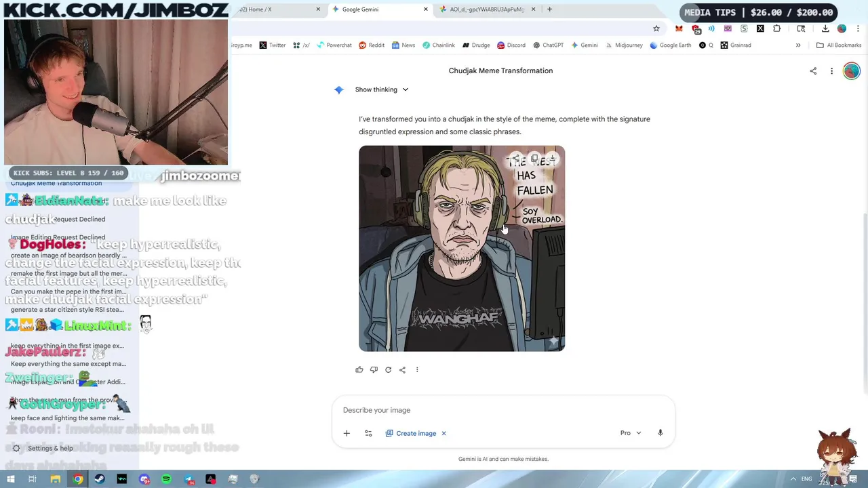Switch to the Google Gemini tab
The height and width of the screenshot is (488, 868).
(x=380, y=9)
